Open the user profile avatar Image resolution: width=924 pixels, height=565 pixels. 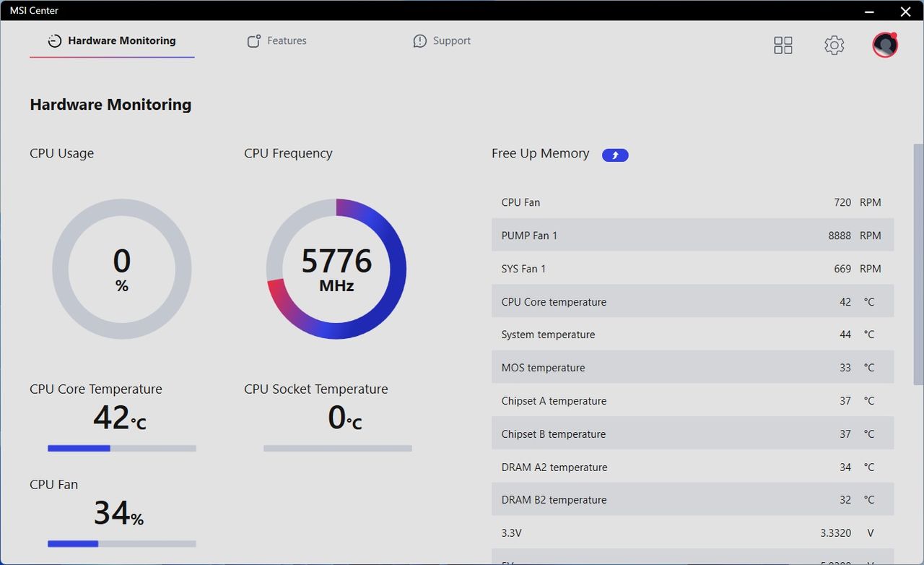(x=884, y=45)
